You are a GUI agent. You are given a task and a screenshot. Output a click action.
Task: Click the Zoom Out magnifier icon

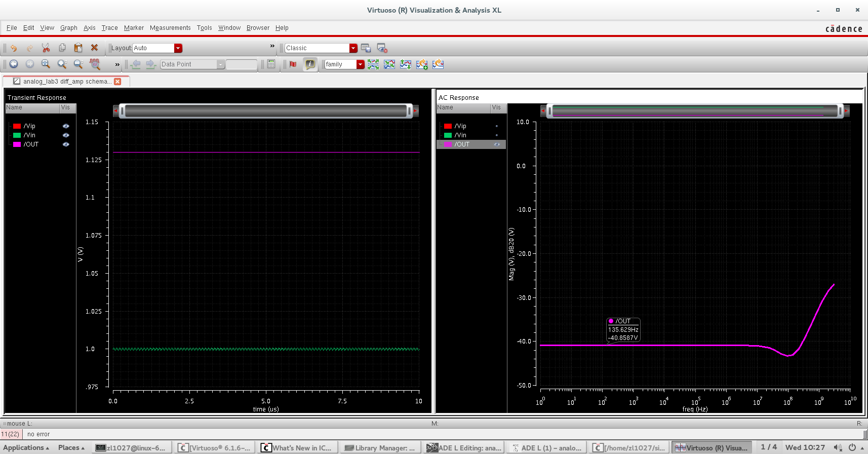tap(78, 64)
